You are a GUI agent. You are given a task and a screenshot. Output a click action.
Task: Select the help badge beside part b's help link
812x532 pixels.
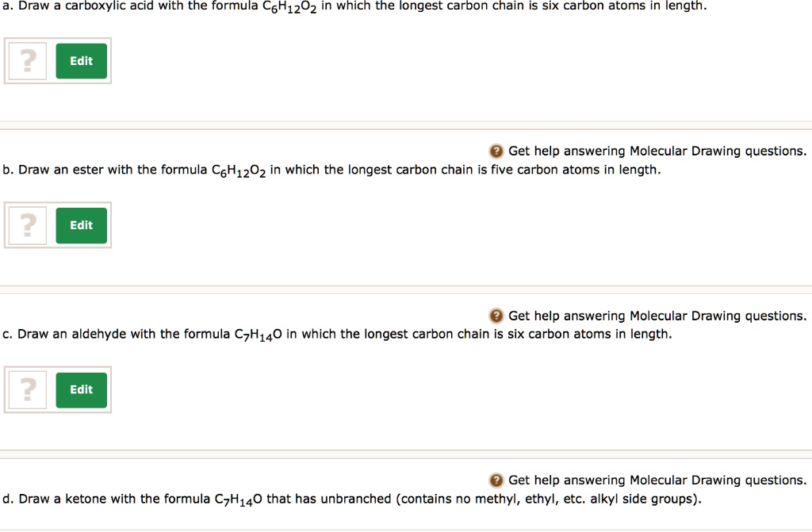(496, 151)
